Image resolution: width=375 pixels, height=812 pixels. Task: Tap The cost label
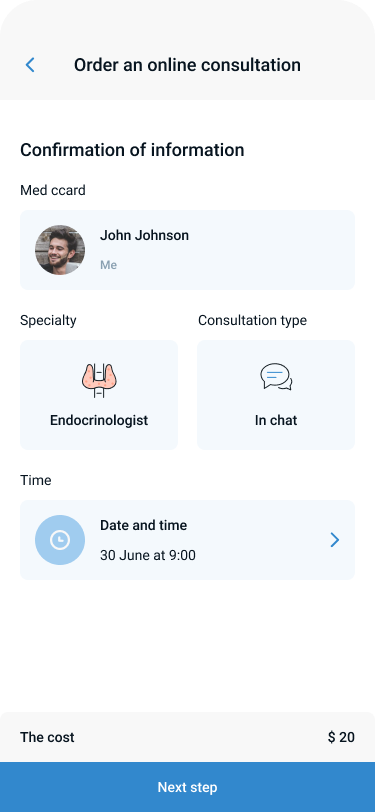(x=47, y=737)
